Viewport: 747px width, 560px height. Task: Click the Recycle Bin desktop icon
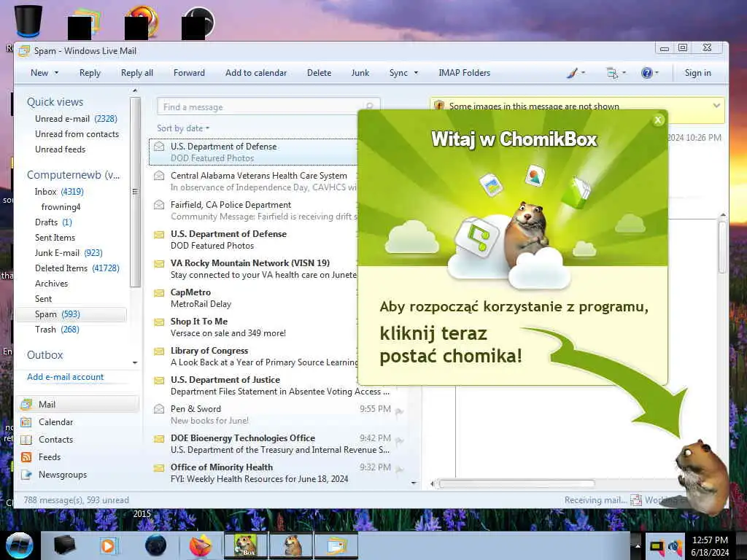[x=28, y=21]
